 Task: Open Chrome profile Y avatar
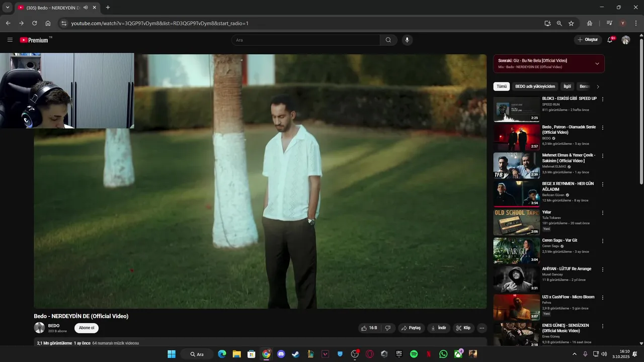click(x=623, y=23)
